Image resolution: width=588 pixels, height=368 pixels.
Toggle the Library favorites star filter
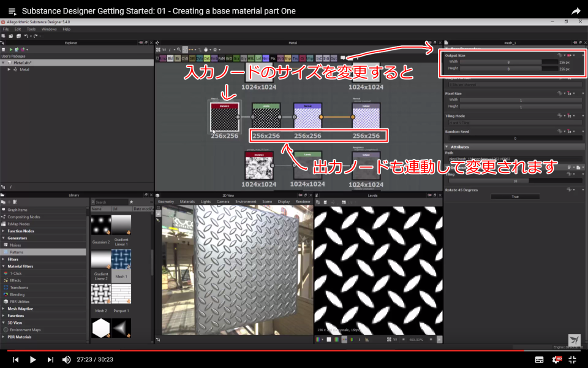pos(131,202)
